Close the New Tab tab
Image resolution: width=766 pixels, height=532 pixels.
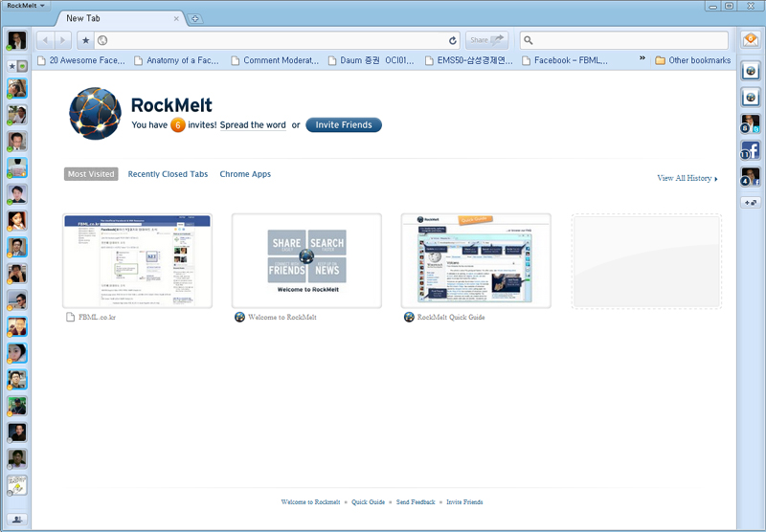[x=176, y=18]
